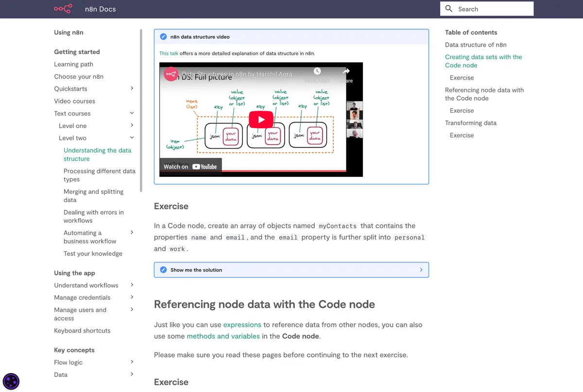Click the Watch later clock icon
Viewport: 583px width, 392px height.
click(317, 71)
